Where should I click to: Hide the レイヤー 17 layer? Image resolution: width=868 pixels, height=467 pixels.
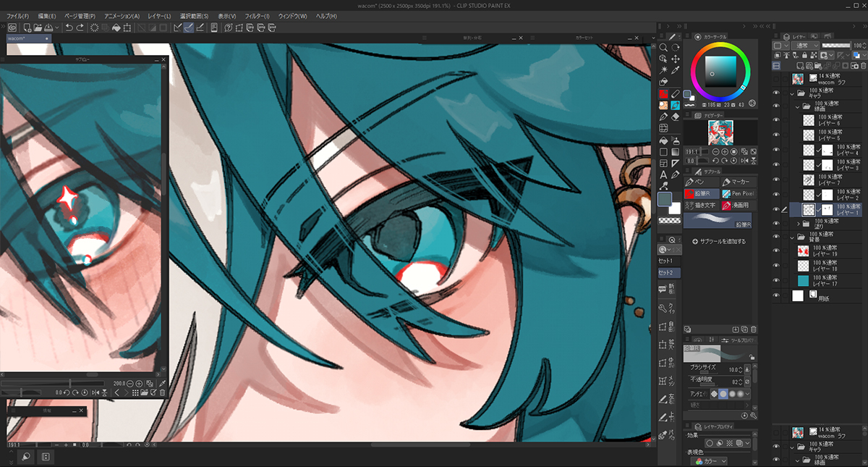point(776,281)
